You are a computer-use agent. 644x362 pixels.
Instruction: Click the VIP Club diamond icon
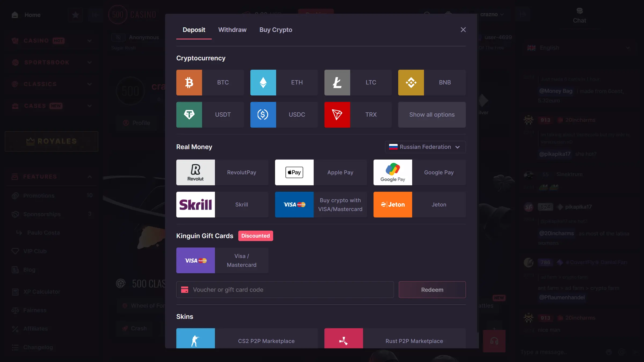pyautogui.click(x=15, y=251)
